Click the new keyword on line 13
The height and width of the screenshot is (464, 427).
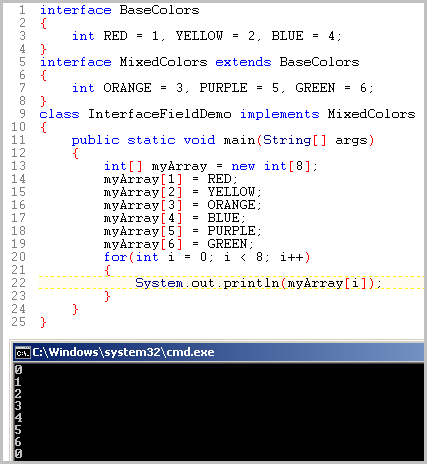pos(243,166)
